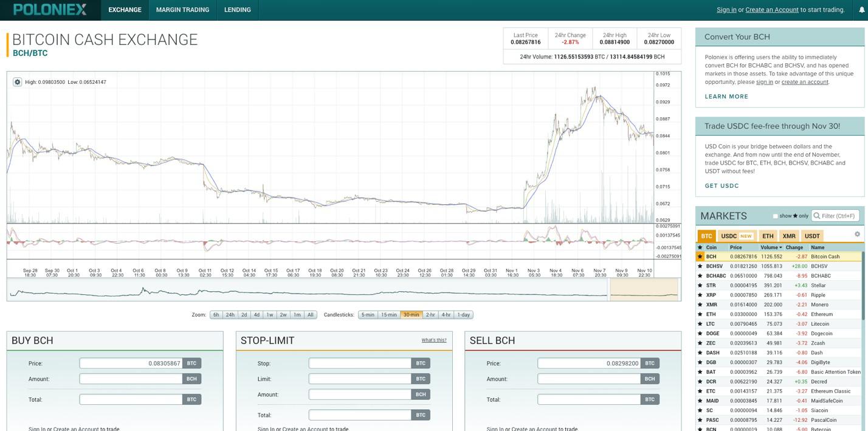Viewport: 868px width, 431px height.
Task: Switch to USDC markets tab
Action: pyautogui.click(x=737, y=236)
